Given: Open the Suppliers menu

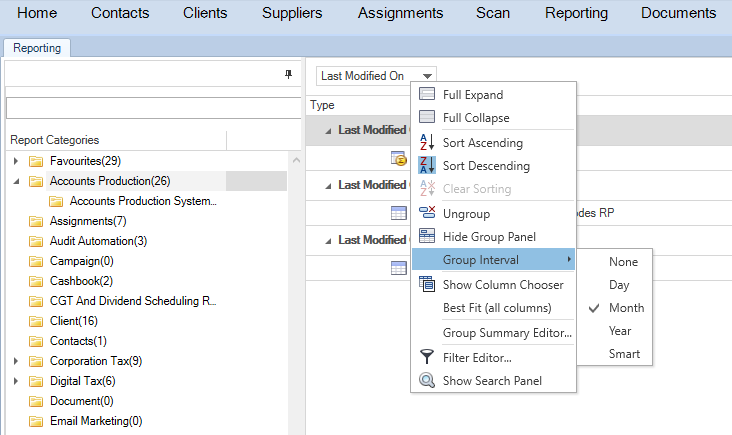Looking at the screenshot, I should click(x=292, y=13).
